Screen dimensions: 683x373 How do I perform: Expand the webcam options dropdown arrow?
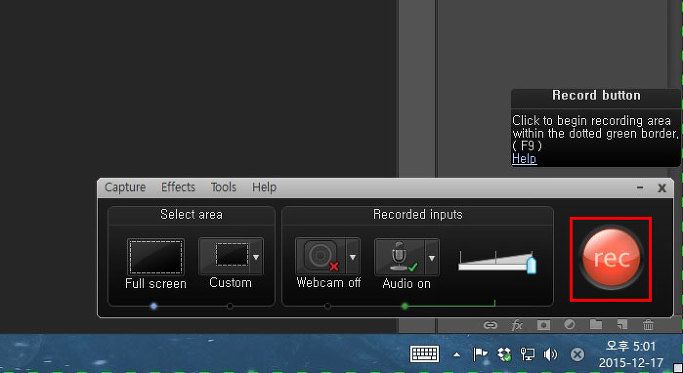(353, 257)
